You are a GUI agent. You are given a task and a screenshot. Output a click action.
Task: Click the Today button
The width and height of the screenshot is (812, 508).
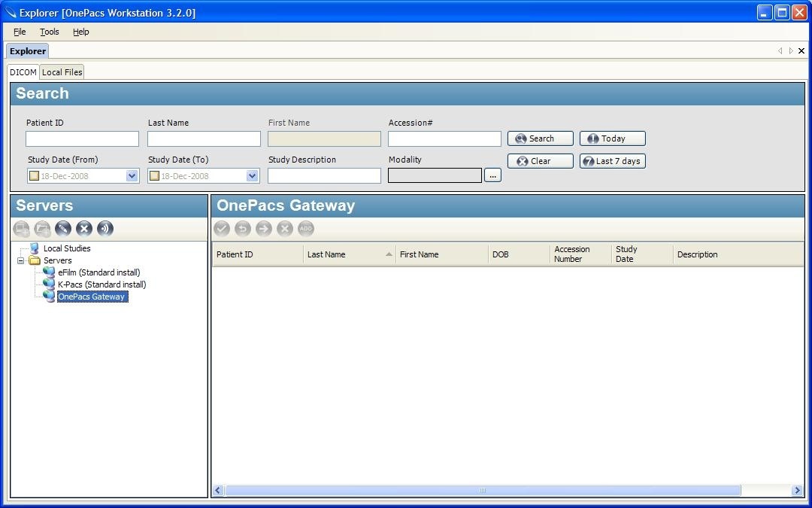[613, 138]
